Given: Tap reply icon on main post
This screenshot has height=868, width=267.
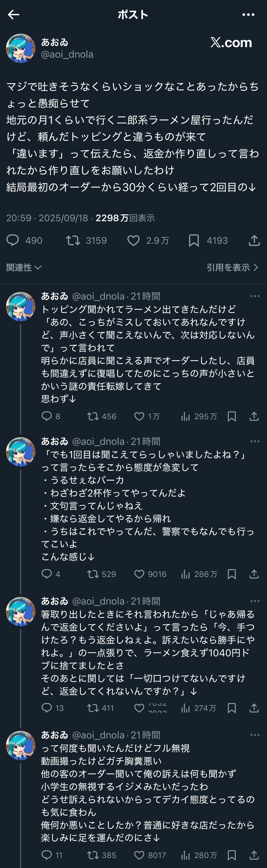Looking at the screenshot, I should point(13,240).
